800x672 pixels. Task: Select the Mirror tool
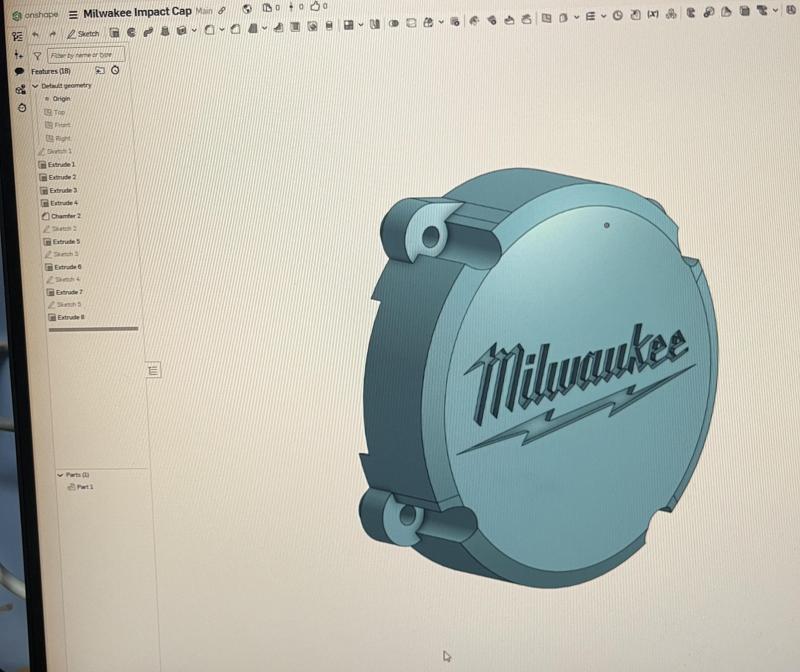[375, 24]
